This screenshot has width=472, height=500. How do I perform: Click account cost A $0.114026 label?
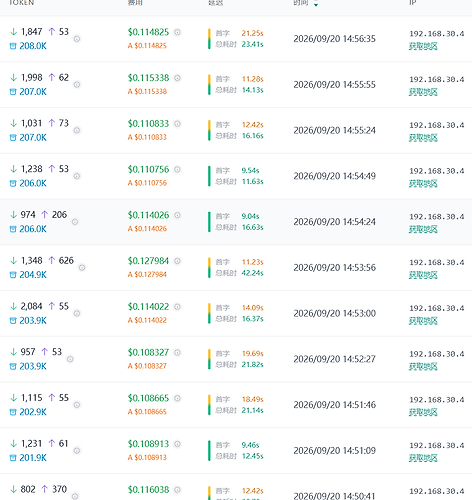[147, 229]
